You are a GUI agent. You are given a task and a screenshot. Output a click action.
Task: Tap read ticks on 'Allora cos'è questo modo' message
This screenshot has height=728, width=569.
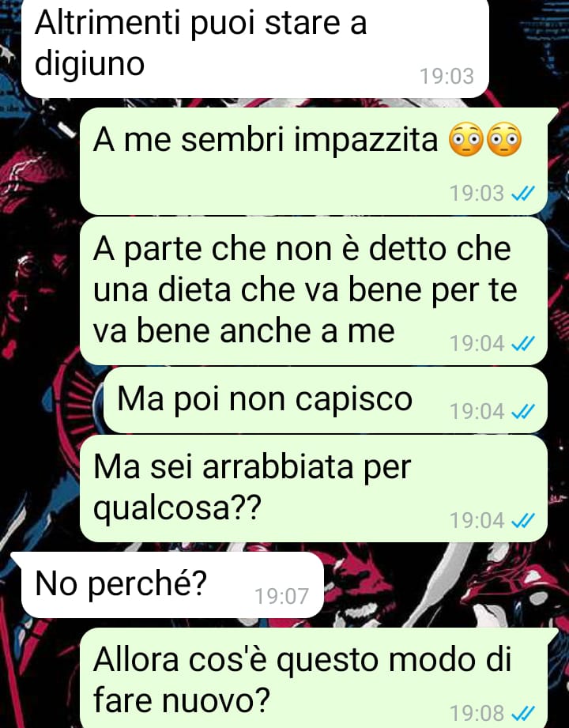click(523, 713)
